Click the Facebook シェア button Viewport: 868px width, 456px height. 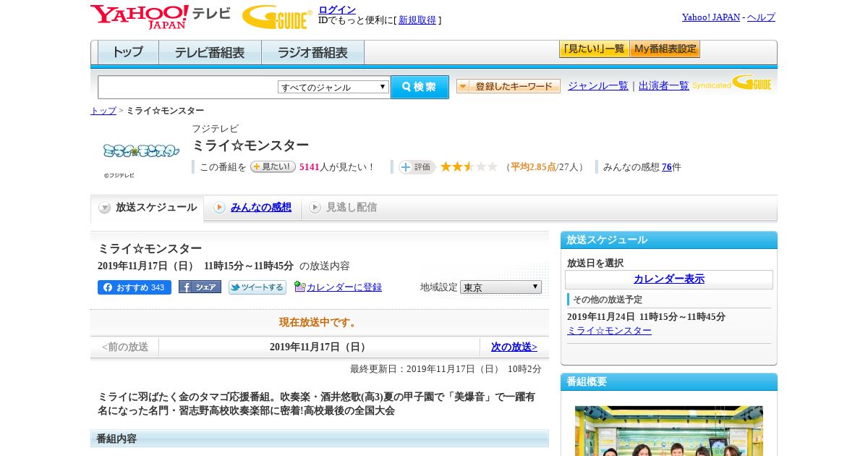click(200, 287)
